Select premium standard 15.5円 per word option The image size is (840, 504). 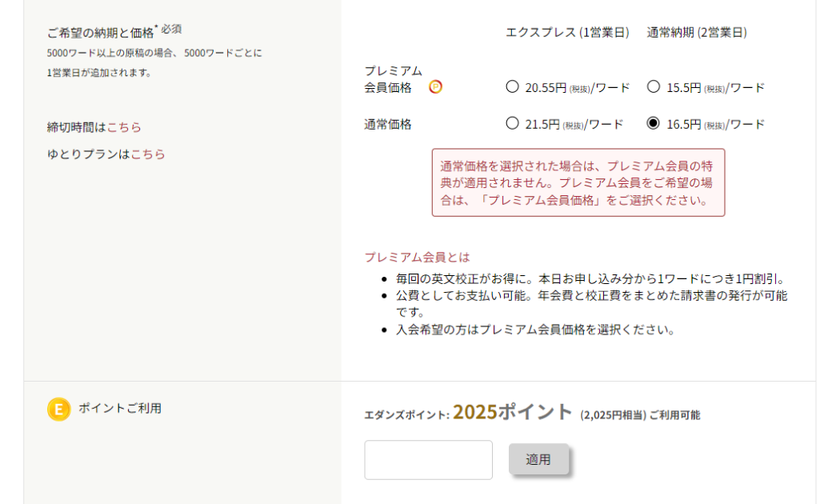coord(653,86)
